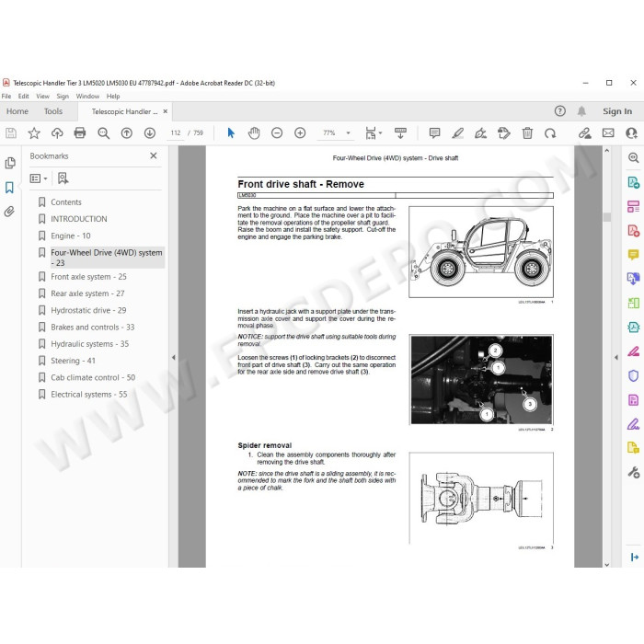The width and height of the screenshot is (644, 644).
Task: Click the Sign In button
Action: click(x=617, y=111)
